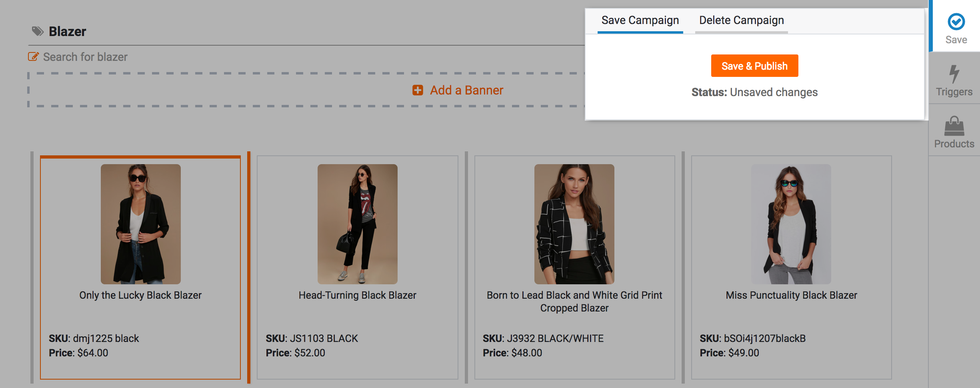Click the edit pencil icon beside search text
The image size is (980, 388).
pos(33,57)
